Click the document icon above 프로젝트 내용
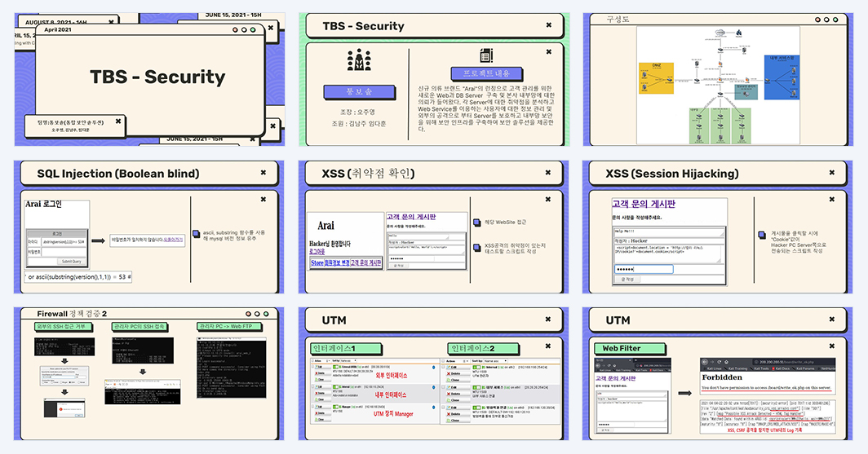 tap(486, 55)
